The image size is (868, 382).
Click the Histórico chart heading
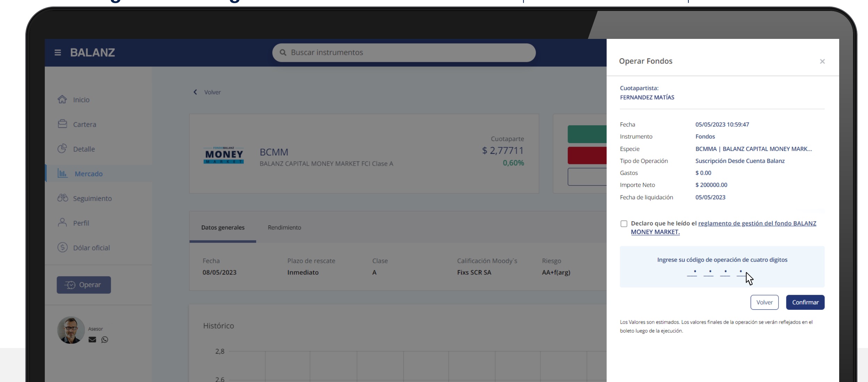218,326
